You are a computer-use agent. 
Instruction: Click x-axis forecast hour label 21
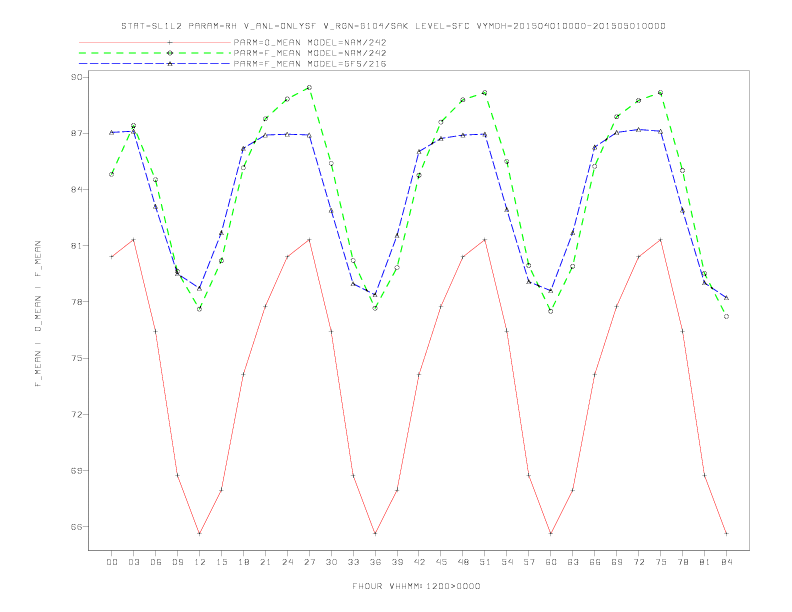point(265,562)
